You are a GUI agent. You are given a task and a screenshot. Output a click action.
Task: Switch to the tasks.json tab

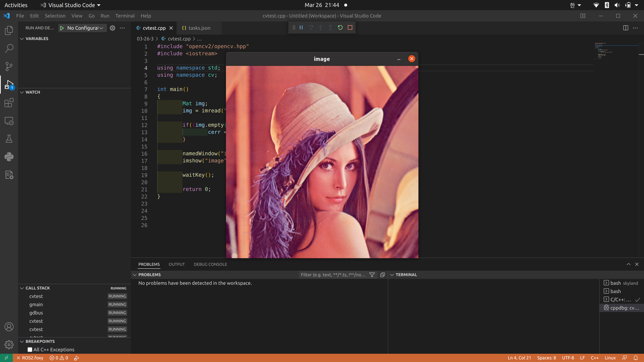coord(199,28)
